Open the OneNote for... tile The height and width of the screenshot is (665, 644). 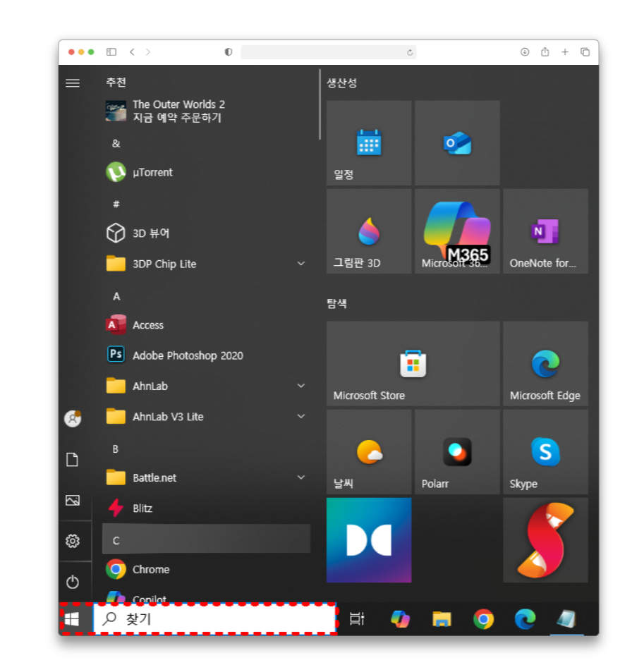[545, 231]
